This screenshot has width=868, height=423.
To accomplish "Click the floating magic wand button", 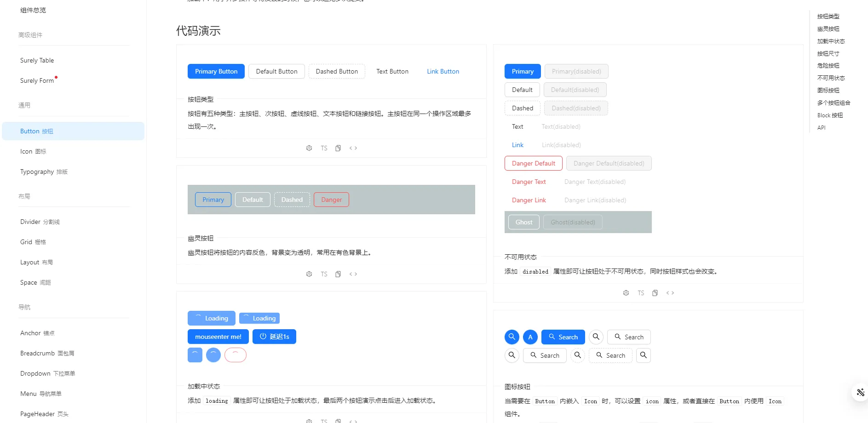I will [860, 392].
